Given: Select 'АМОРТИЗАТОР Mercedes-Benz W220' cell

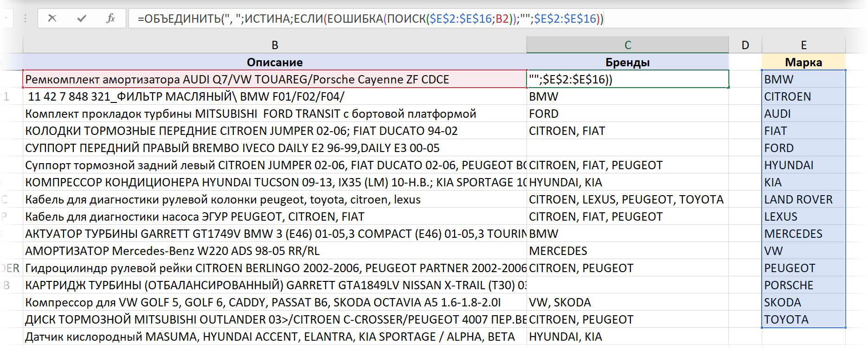Looking at the screenshot, I should pyautogui.click(x=275, y=251).
